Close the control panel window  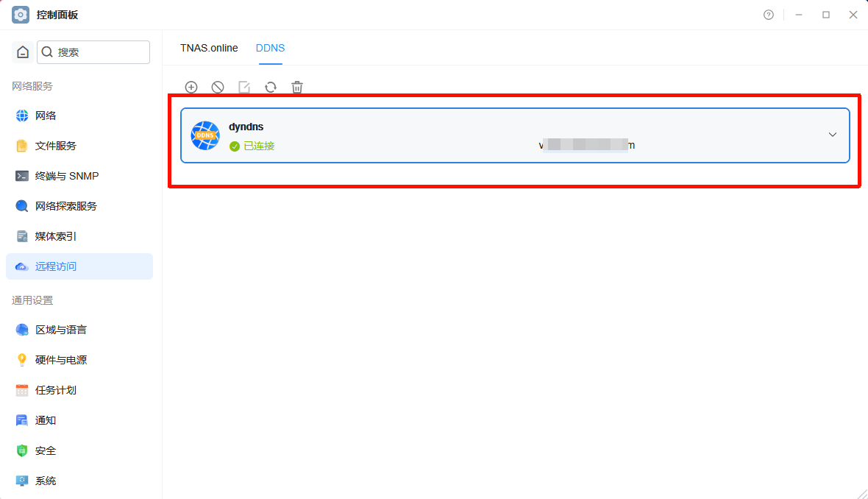853,15
